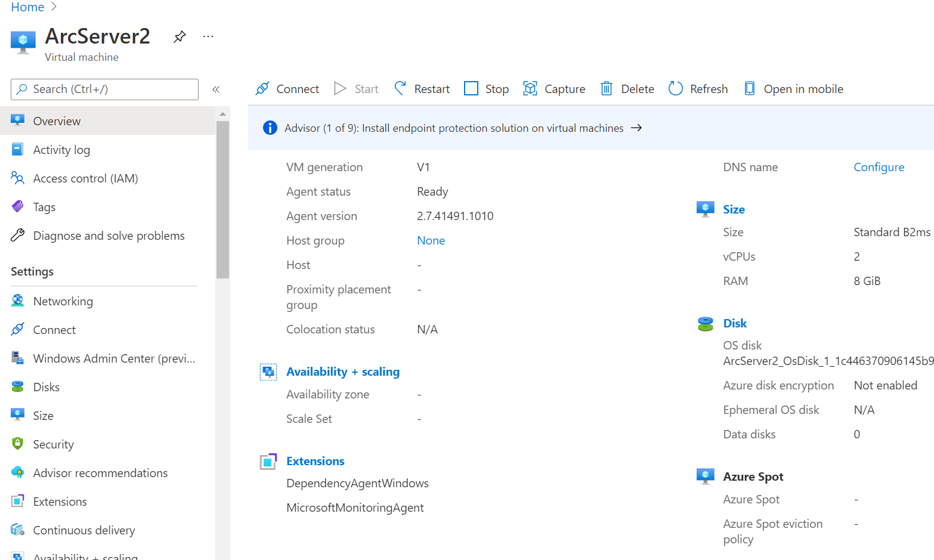
Task: Click the Capture icon
Action: (x=530, y=89)
